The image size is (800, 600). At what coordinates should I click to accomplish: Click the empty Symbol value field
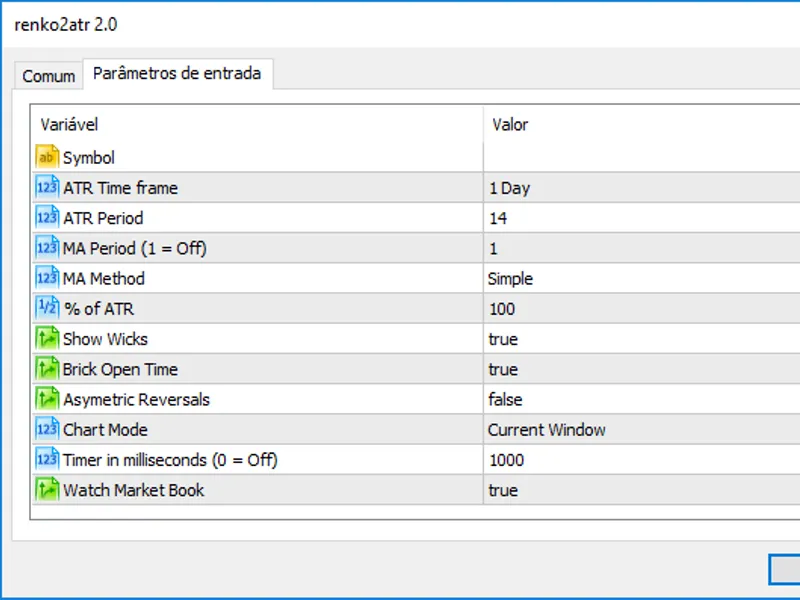pyautogui.click(x=641, y=157)
